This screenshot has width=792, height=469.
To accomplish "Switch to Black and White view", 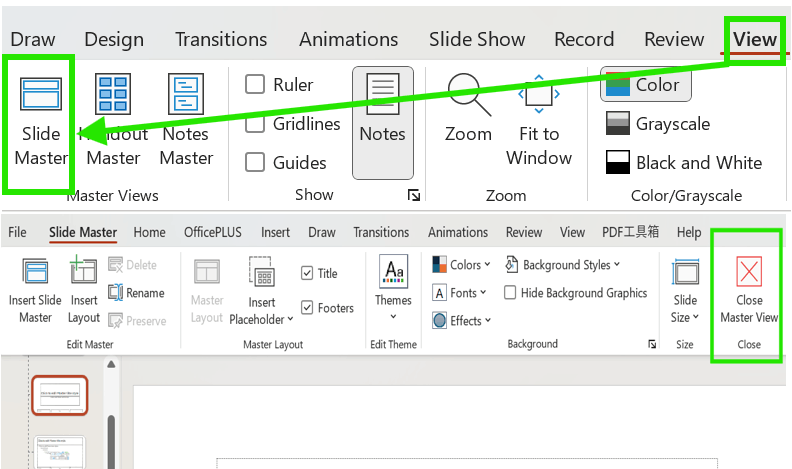I will [x=684, y=163].
